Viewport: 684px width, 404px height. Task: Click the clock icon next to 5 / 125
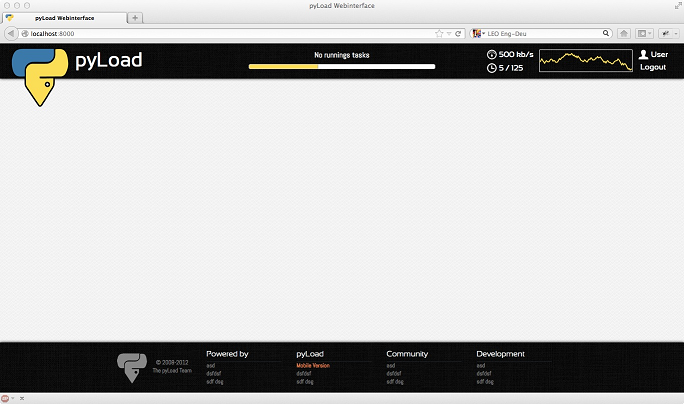click(491, 68)
